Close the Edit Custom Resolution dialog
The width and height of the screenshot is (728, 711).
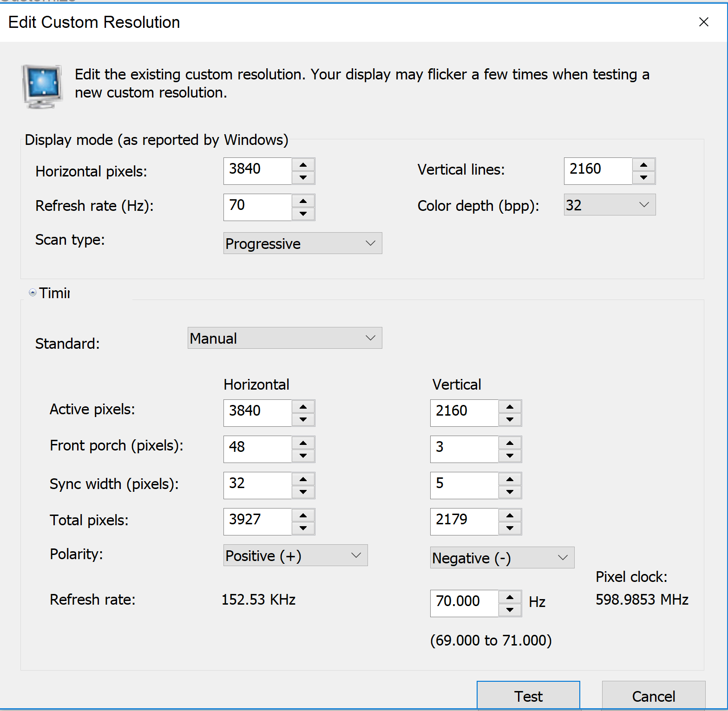pyautogui.click(x=703, y=22)
